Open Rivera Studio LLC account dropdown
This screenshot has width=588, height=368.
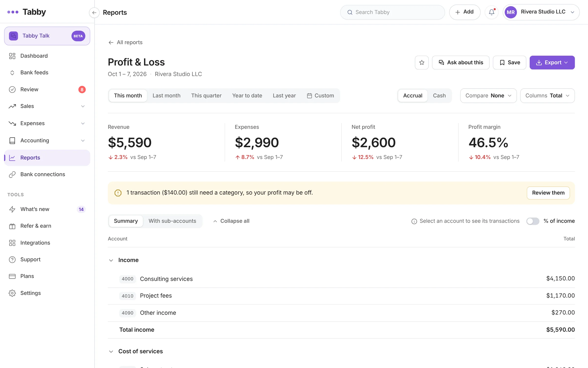(541, 12)
